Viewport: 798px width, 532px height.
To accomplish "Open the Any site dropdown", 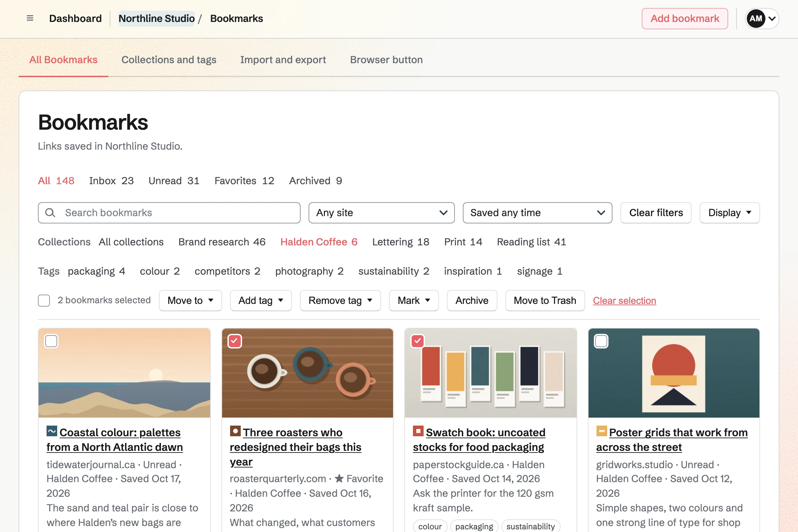I will click(x=381, y=213).
